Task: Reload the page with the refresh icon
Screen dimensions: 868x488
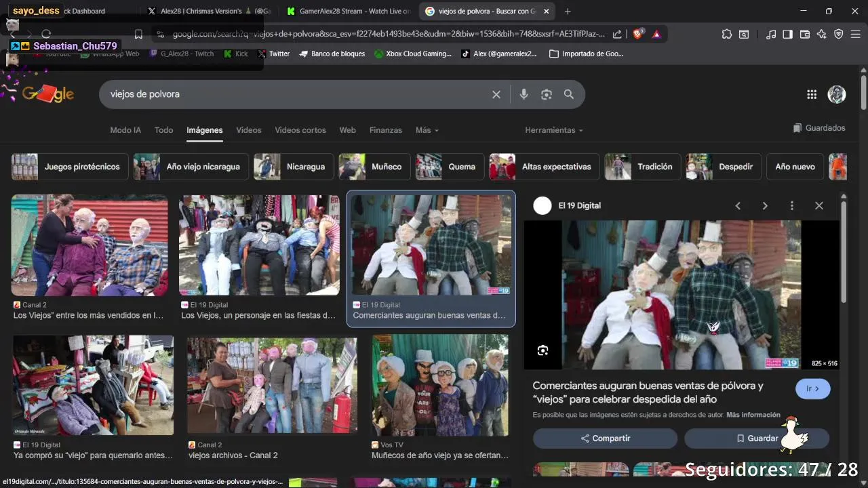Action: click(46, 34)
